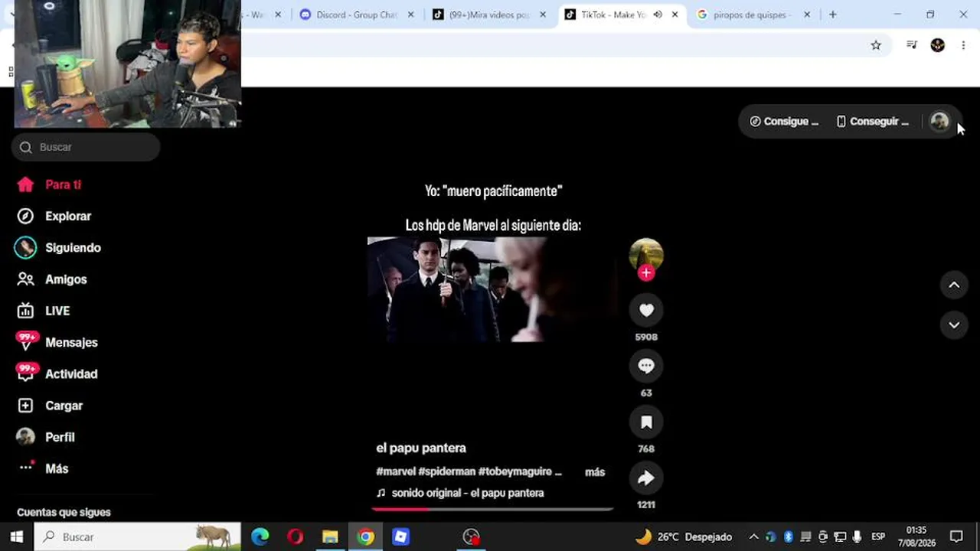The height and width of the screenshot is (551, 980).
Task: Click the taskbar Buscar search box
Action: point(138,536)
